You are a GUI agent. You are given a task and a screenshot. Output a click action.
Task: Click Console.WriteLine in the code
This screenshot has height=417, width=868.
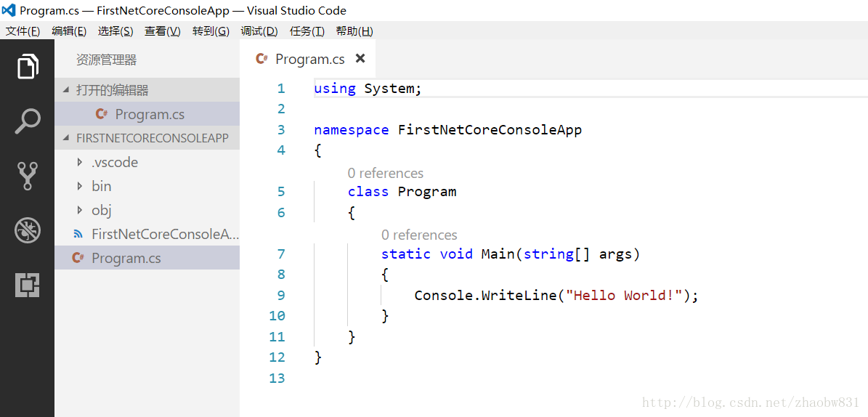485,295
